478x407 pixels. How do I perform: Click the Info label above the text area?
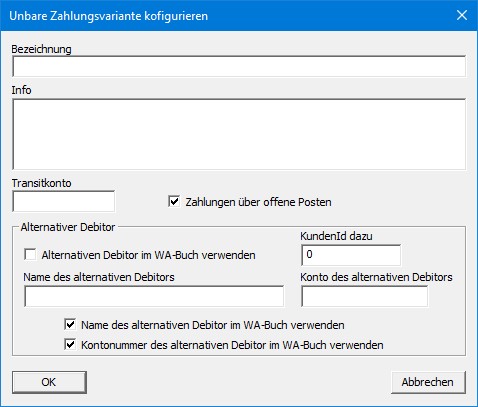pyautogui.click(x=21, y=90)
